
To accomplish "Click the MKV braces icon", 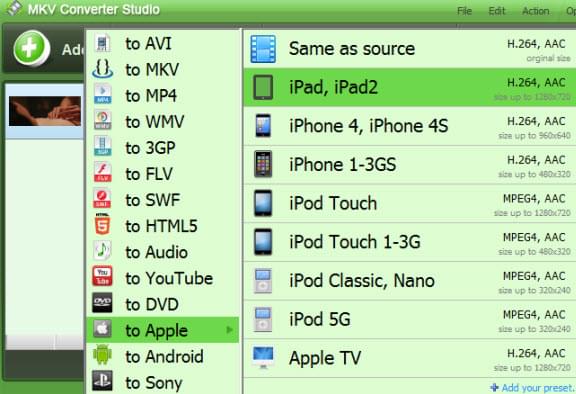I will coord(102,69).
